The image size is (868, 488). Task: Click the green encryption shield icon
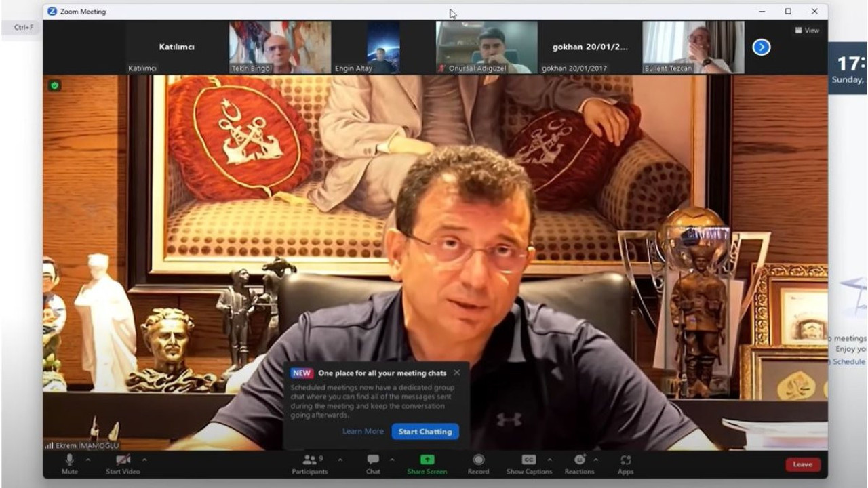(x=55, y=85)
